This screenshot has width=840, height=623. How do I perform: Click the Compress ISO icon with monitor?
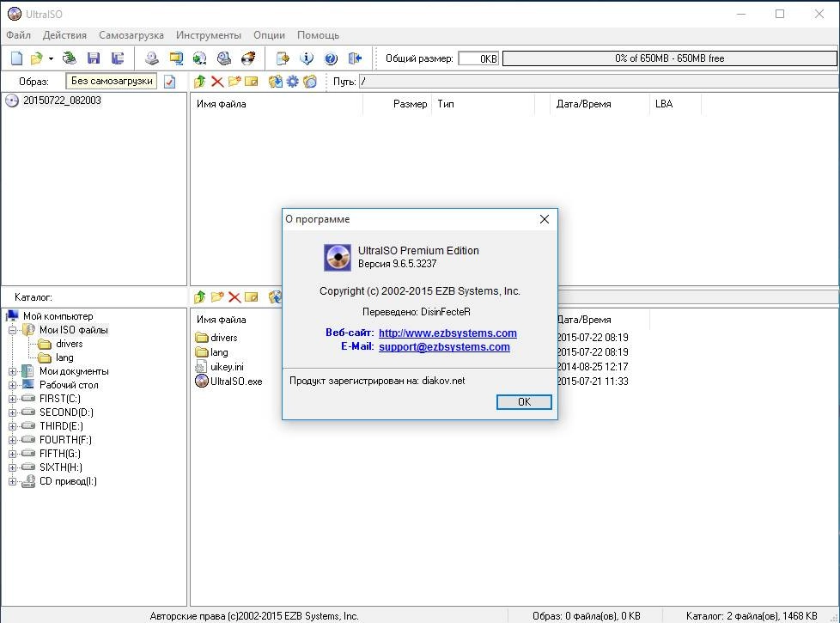click(x=176, y=58)
